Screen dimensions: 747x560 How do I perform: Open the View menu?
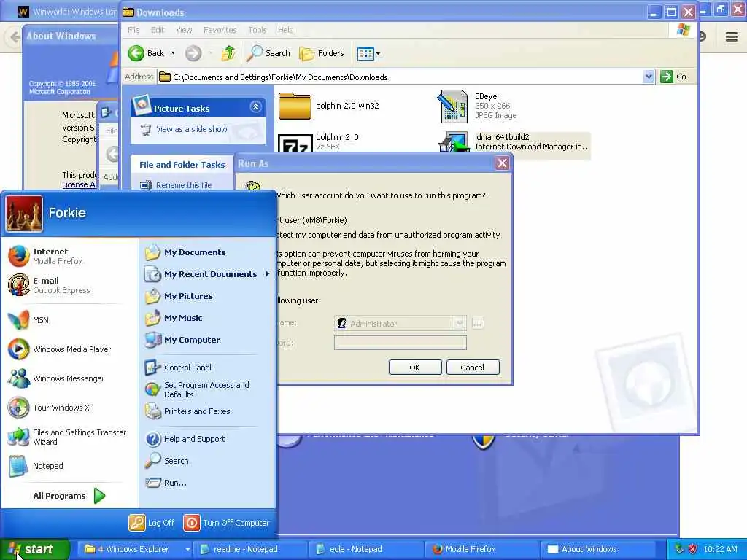[184, 29]
